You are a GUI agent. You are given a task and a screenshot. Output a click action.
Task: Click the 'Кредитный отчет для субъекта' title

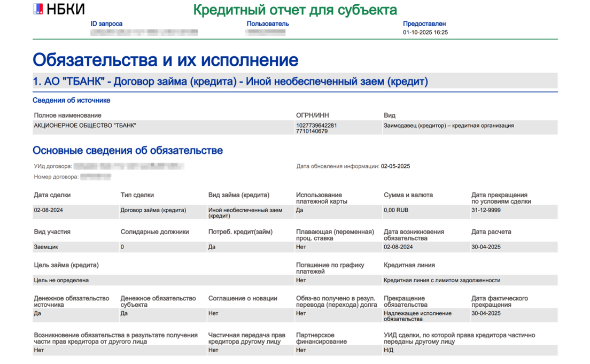(x=294, y=10)
